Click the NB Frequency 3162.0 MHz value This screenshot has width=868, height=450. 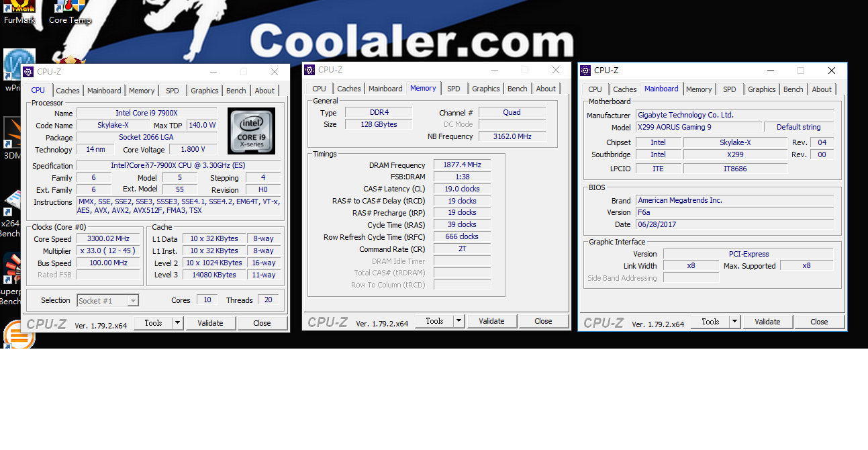click(512, 136)
